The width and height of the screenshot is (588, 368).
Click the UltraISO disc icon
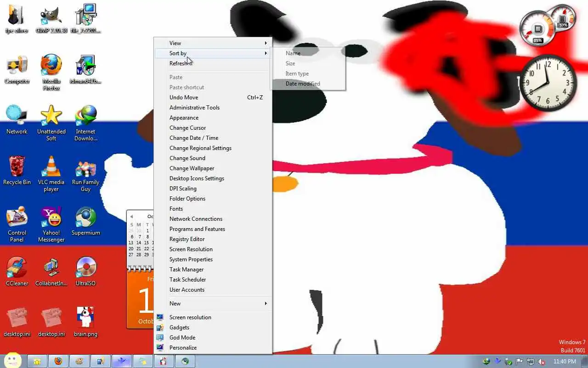pos(85,271)
